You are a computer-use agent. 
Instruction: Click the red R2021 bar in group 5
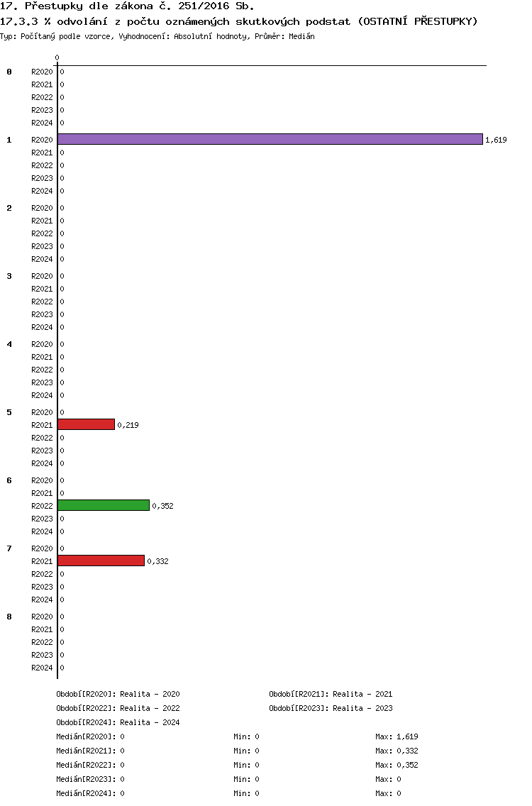pyautogui.click(x=87, y=424)
